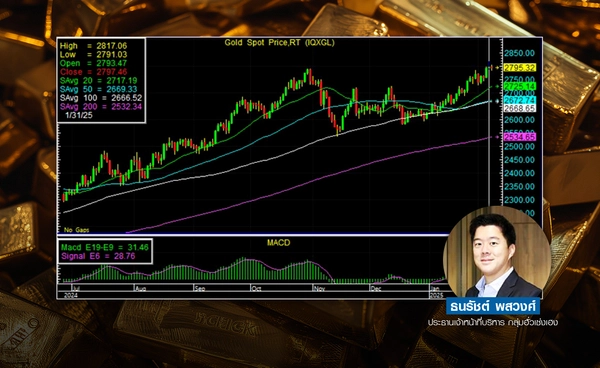Click the Dec timeline marker

pyautogui.click(x=376, y=289)
